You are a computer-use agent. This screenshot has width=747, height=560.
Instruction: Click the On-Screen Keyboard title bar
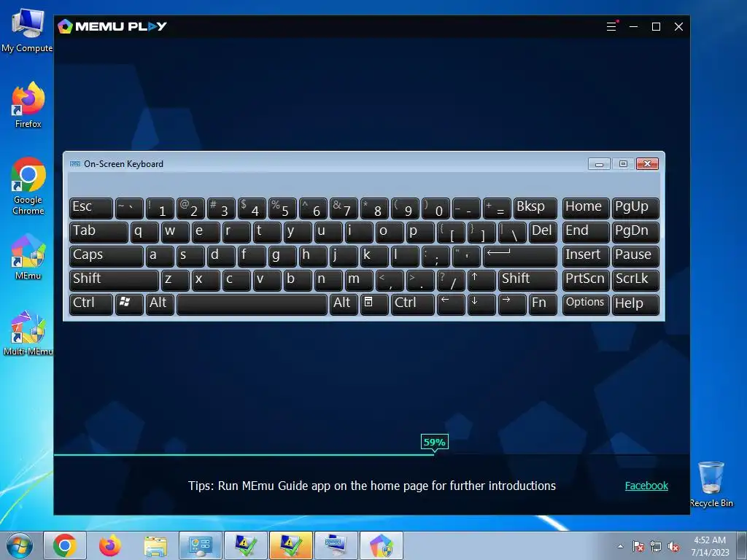[x=324, y=164]
